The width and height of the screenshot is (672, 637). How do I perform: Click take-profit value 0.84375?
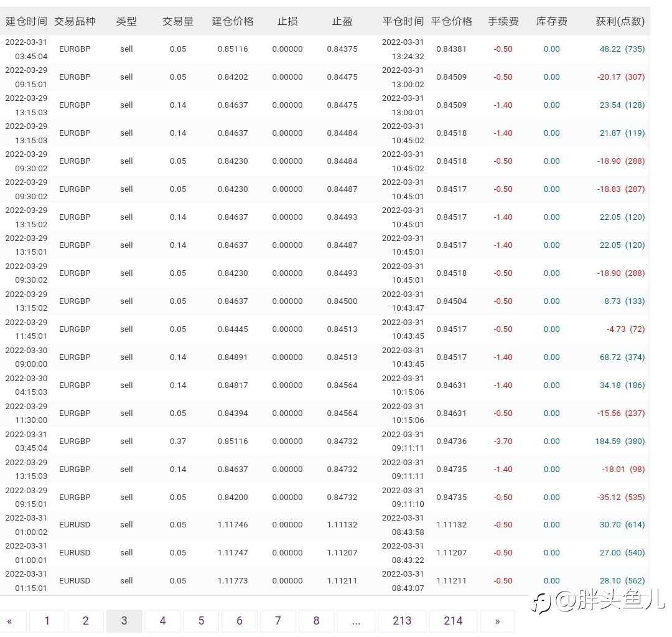(x=342, y=49)
